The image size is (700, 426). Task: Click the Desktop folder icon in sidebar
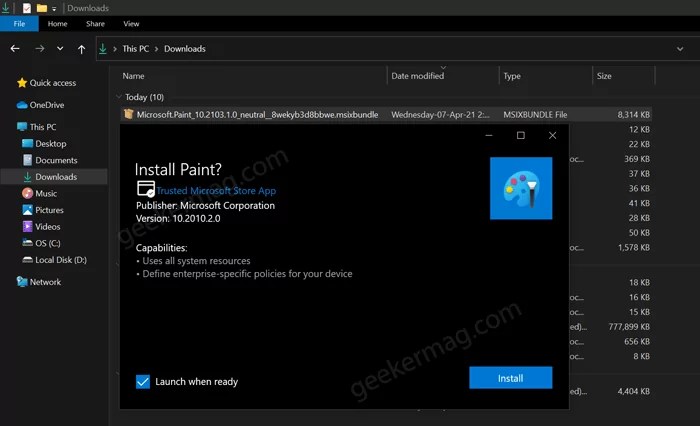point(27,143)
